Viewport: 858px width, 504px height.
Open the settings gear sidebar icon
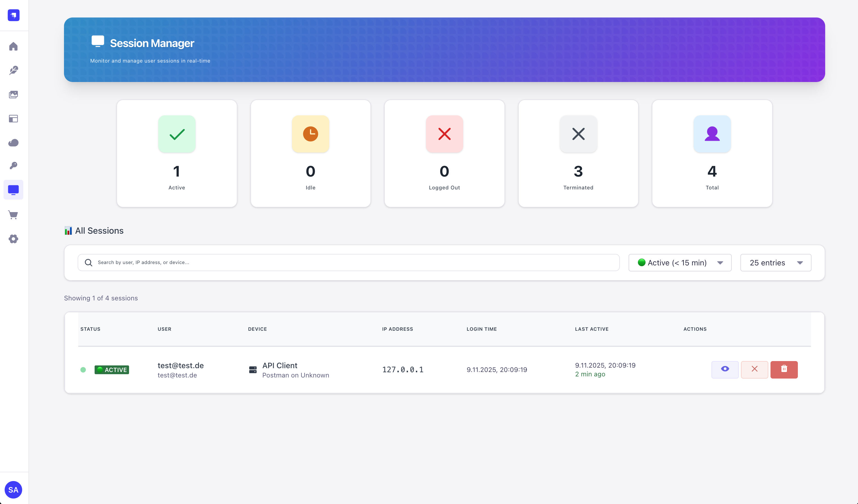[13, 239]
